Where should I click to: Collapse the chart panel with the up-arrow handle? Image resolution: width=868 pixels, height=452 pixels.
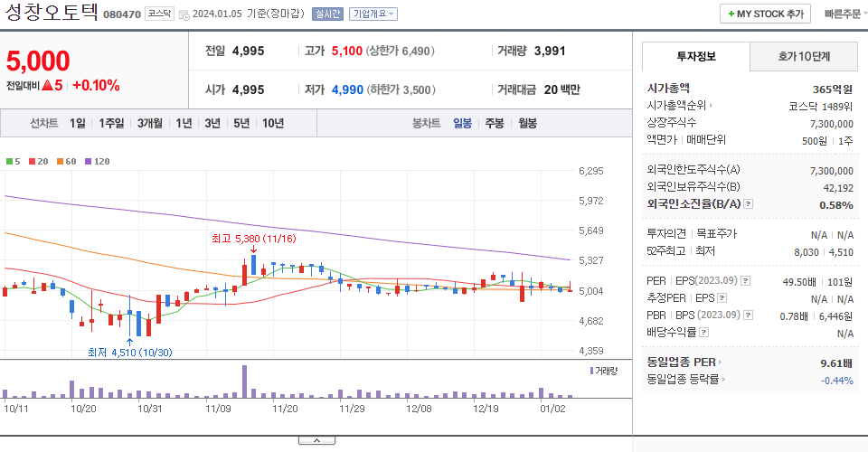click(x=316, y=440)
